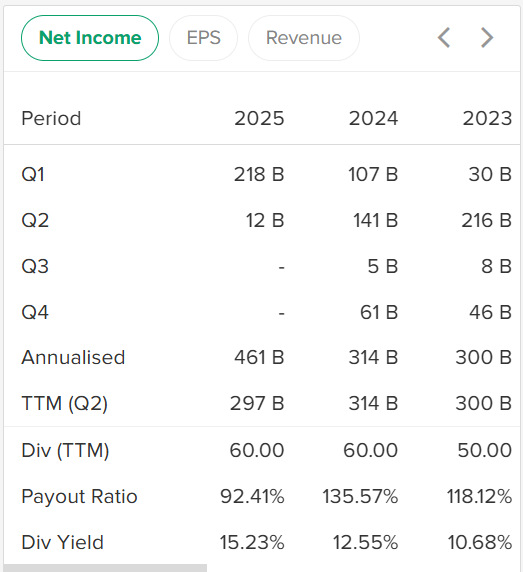Click the Q3 2023 value 8 B
Screen dimensions: 523x572
pos(496,266)
